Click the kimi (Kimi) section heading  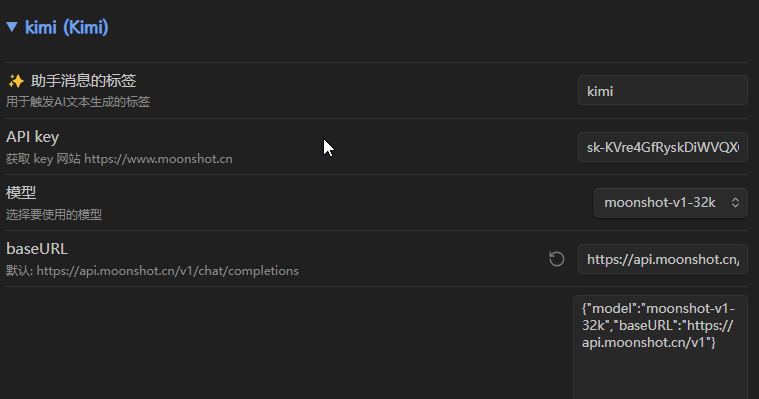coord(66,27)
